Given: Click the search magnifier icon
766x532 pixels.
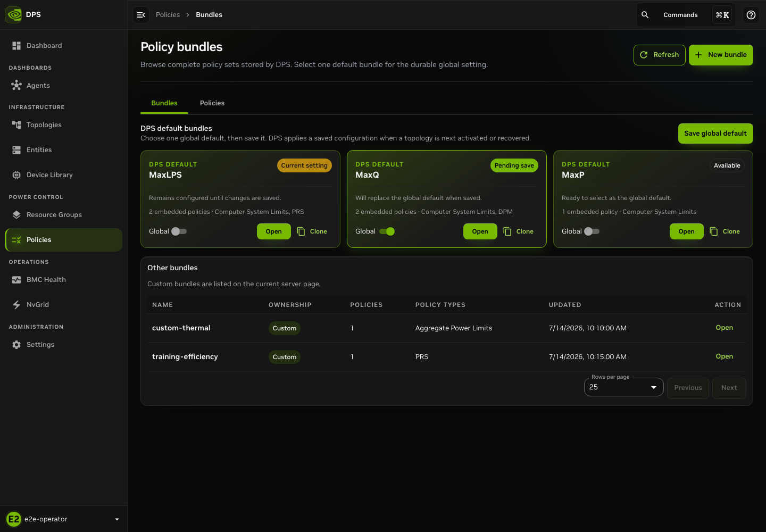Looking at the screenshot, I should [645, 15].
